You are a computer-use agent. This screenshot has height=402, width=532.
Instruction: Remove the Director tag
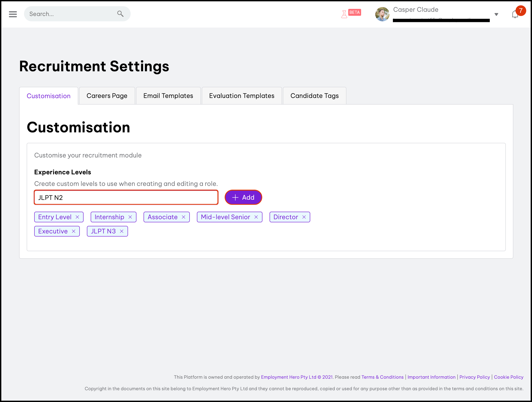(x=304, y=217)
